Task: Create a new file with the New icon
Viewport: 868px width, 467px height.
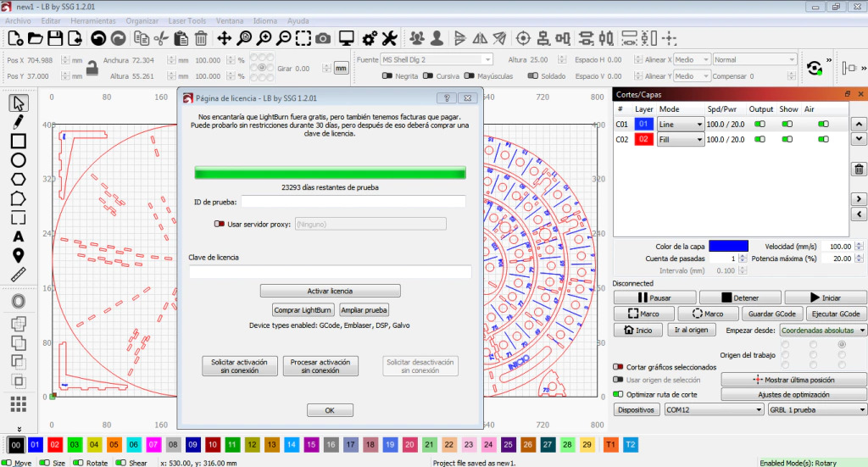Action: 15,38
